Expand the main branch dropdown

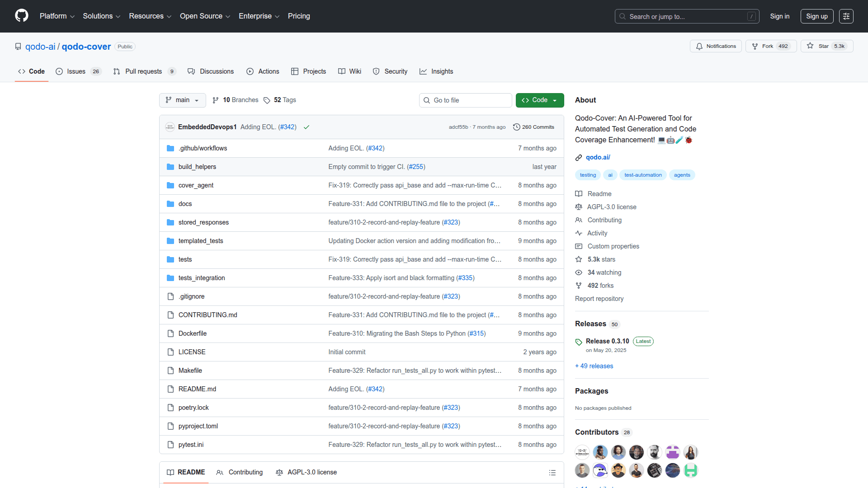[x=182, y=100]
